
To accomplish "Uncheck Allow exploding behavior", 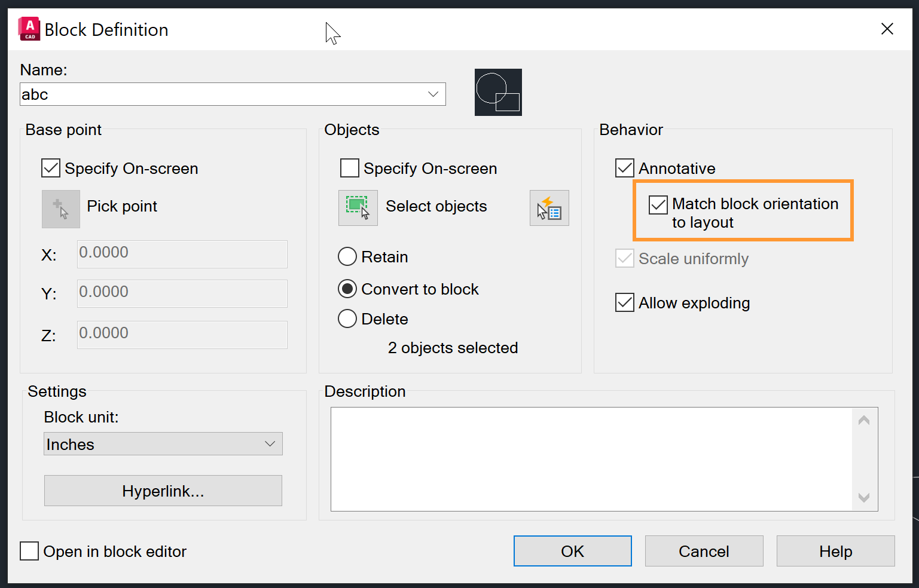I will pyautogui.click(x=624, y=302).
